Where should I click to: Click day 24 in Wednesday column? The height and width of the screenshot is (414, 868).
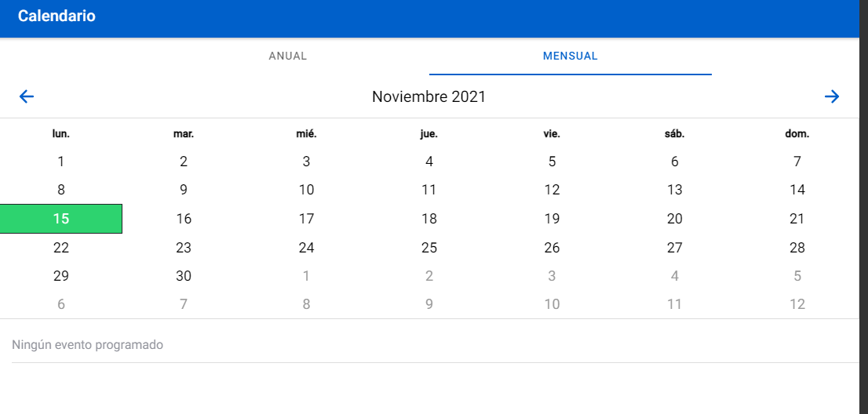(x=306, y=248)
